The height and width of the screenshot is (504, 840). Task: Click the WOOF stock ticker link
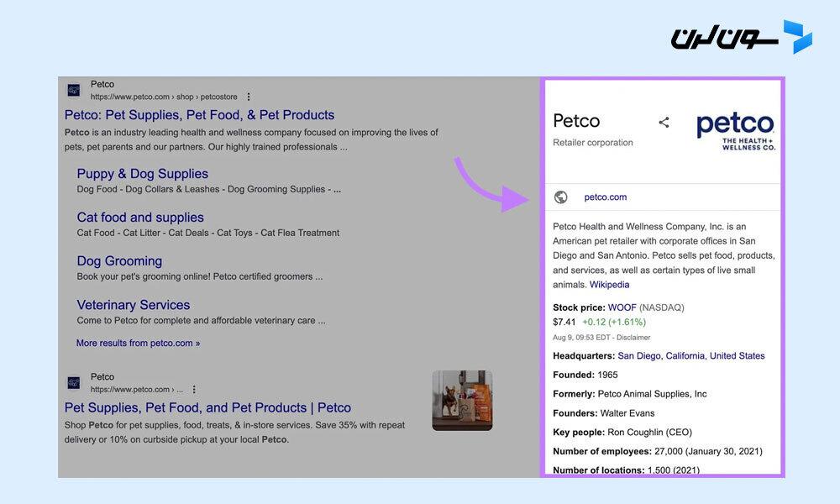(622, 307)
